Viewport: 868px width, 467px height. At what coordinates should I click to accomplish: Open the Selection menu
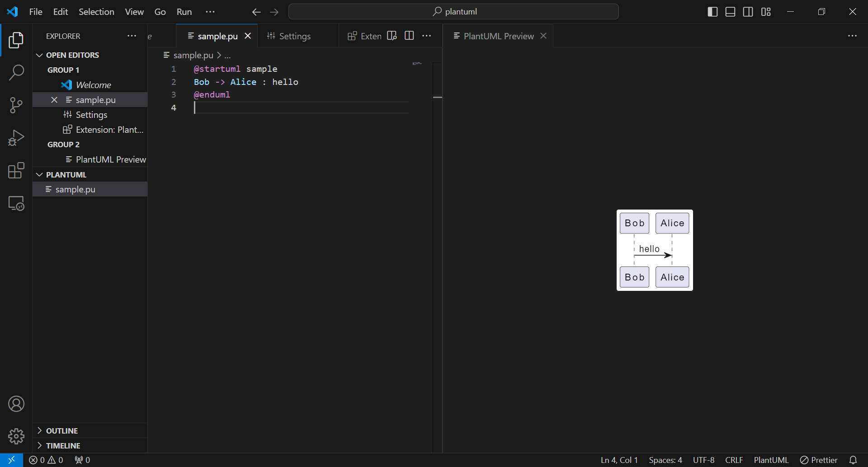point(96,12)
